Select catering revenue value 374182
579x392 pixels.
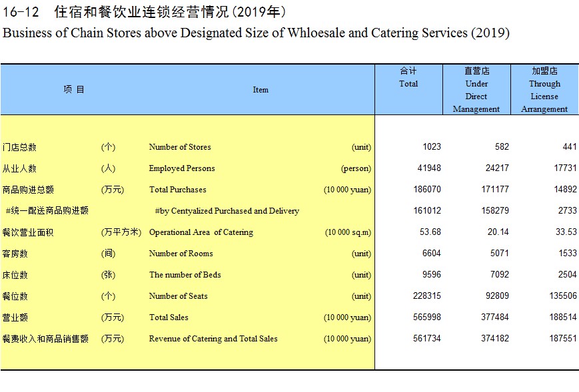pos(495,339)
